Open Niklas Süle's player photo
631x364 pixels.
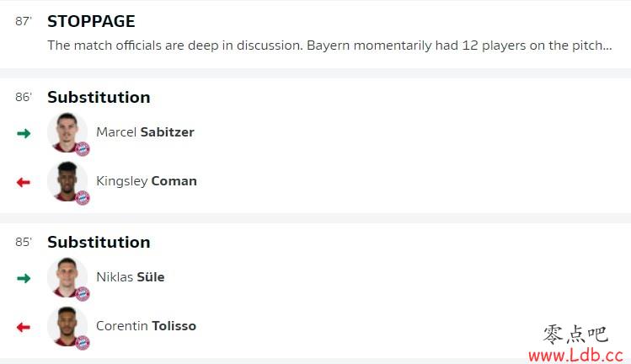click(67, 277)
